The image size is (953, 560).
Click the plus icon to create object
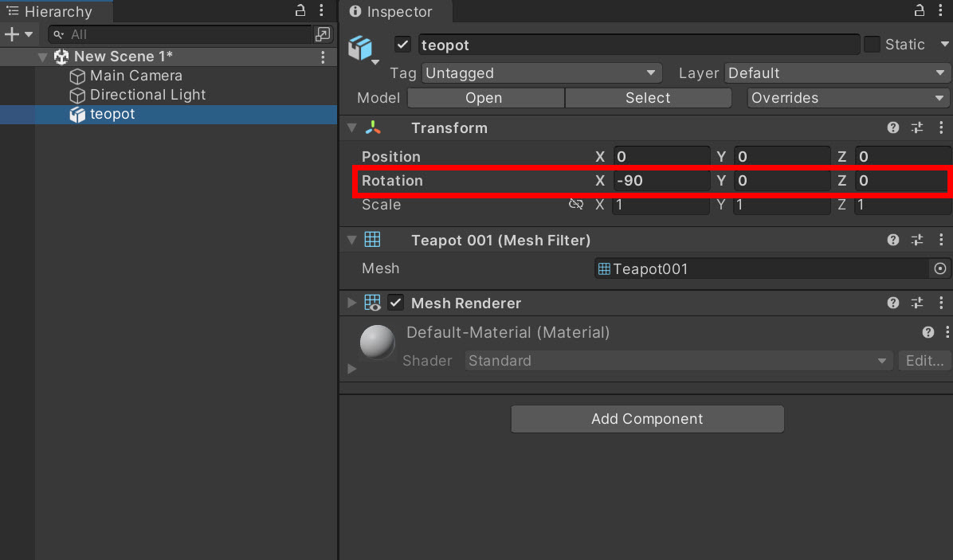[x=11, y=34]
